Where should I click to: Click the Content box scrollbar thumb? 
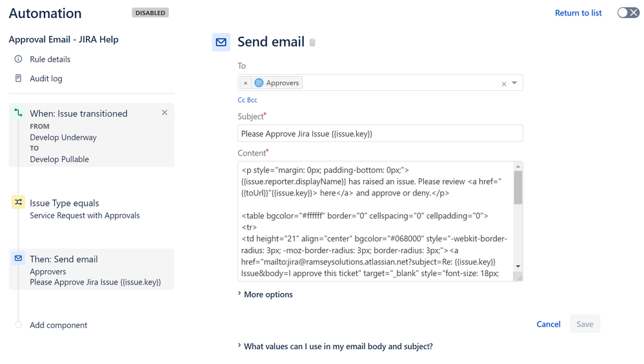tap(518, 187)
